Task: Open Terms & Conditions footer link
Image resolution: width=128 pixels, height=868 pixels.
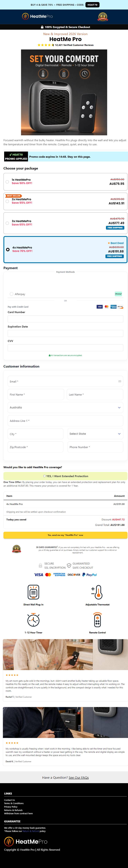Action: [14, 803]
